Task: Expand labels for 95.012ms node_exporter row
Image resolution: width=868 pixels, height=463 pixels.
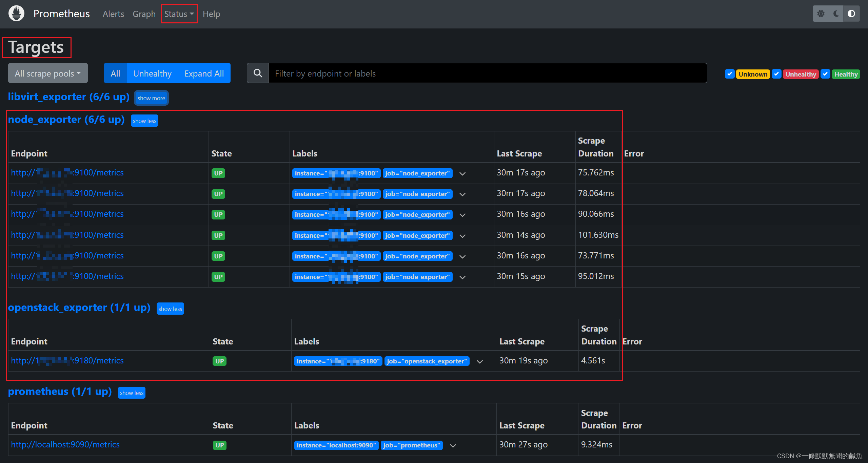Action: coord(462,277)
